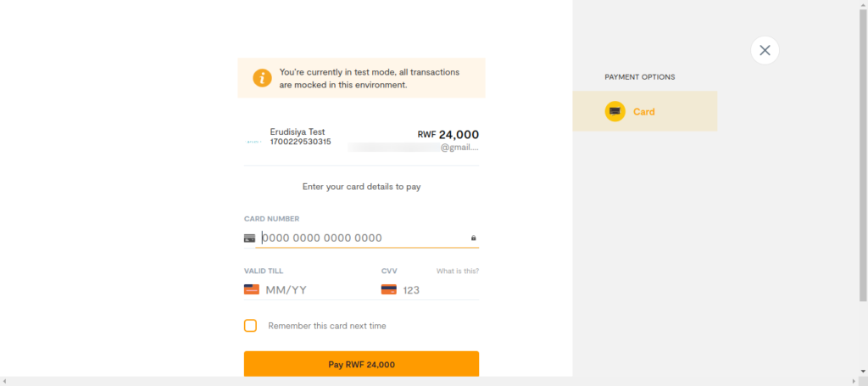This screenshot has height=386, width=868.
Task: Click the card icon beside card number
Action: (249, 238)
